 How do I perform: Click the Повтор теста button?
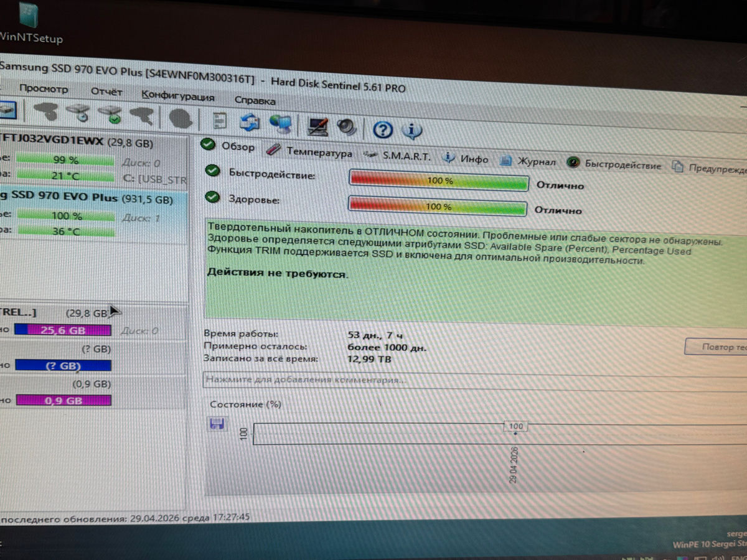716,347
